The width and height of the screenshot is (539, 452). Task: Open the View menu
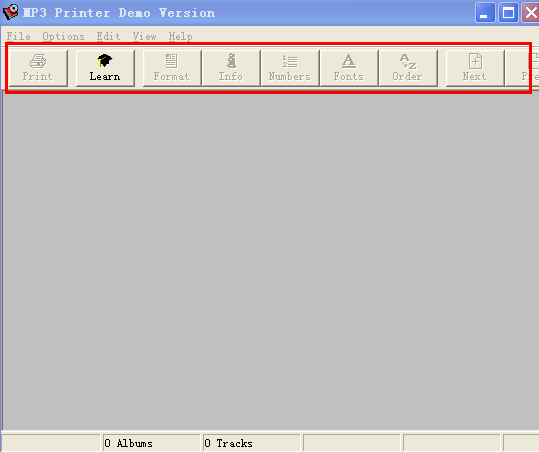click(x=145, y=36)
